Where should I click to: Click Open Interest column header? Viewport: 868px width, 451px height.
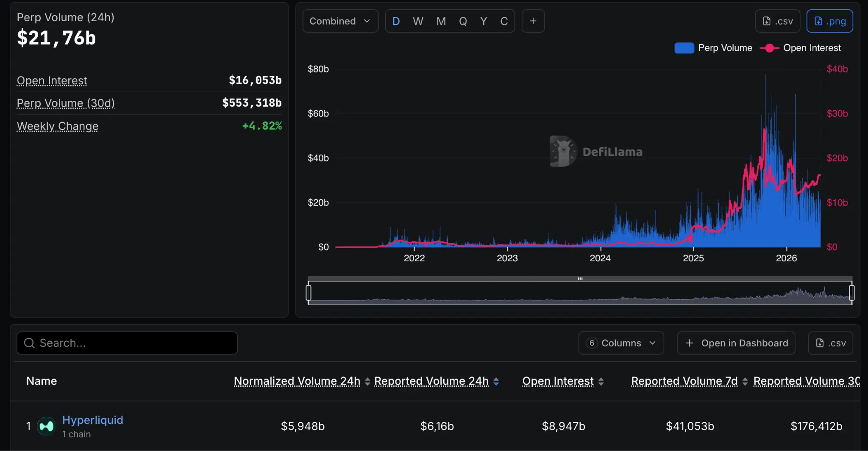(558, 381)
